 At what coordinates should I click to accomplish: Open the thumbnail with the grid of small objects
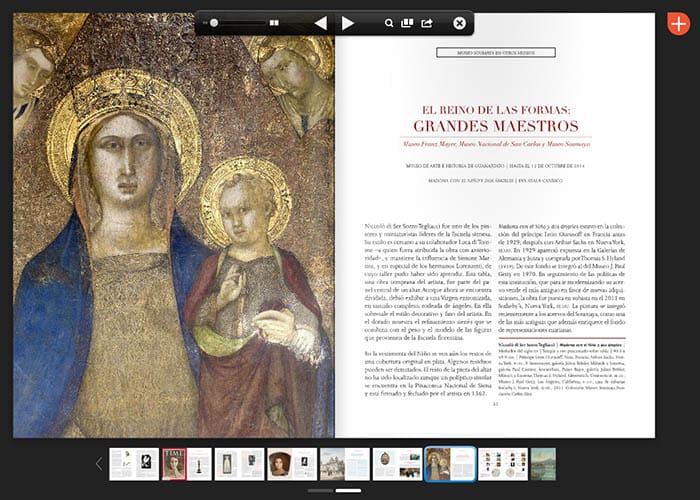[x=503, y=464]
